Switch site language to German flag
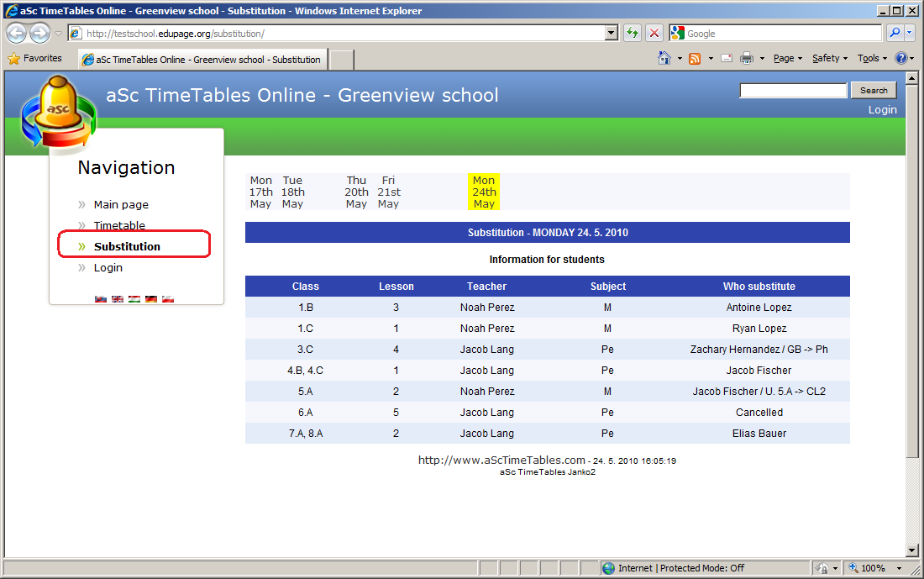Screen dimensions: 924x579 (151, 299)
